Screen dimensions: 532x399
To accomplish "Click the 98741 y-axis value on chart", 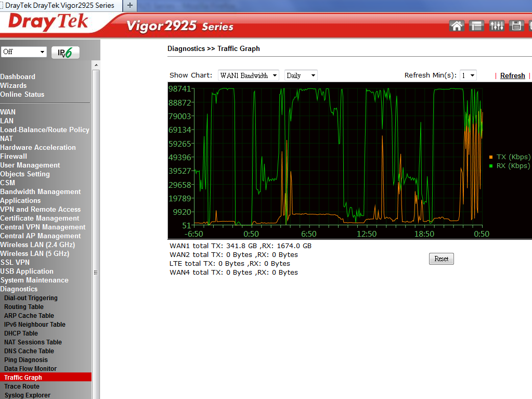I will tap(180, 88).
